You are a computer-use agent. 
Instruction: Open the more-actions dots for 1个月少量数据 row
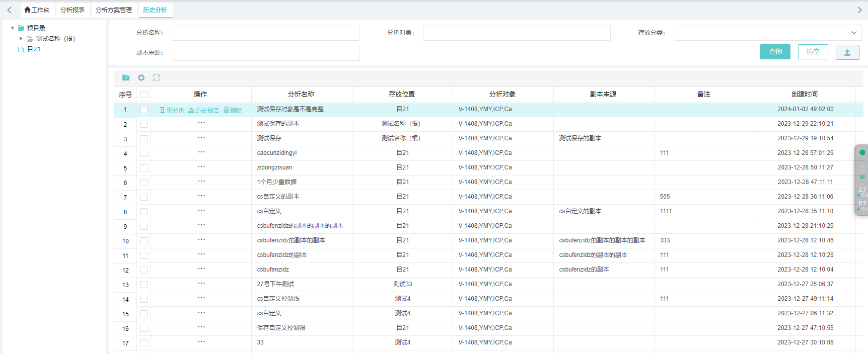pos(201,181)
